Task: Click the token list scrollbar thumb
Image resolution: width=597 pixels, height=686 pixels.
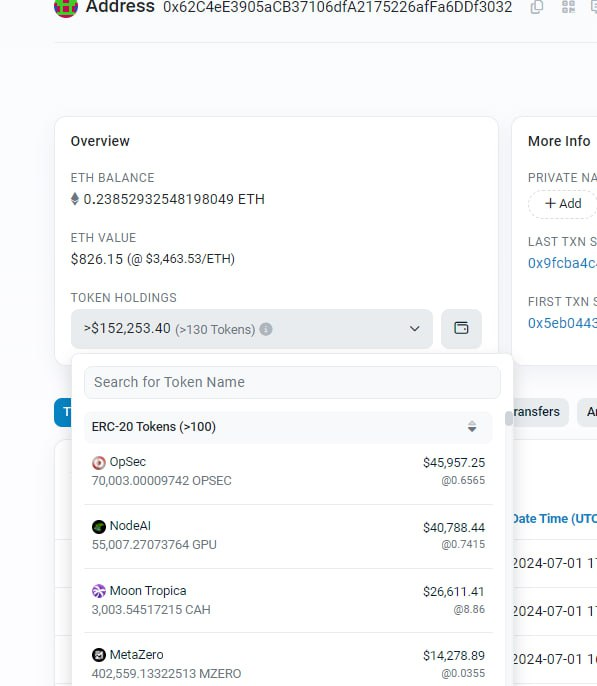Action: [508, 418]
